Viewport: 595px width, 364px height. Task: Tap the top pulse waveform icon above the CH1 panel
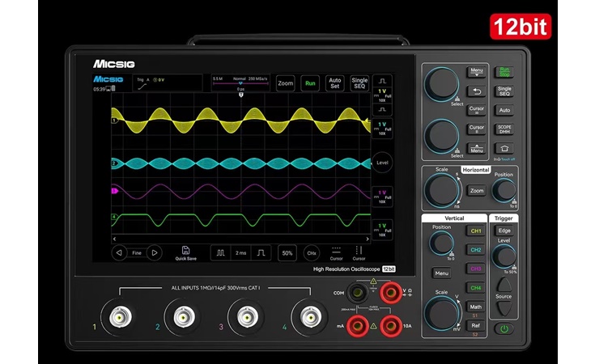click(382, 81)
